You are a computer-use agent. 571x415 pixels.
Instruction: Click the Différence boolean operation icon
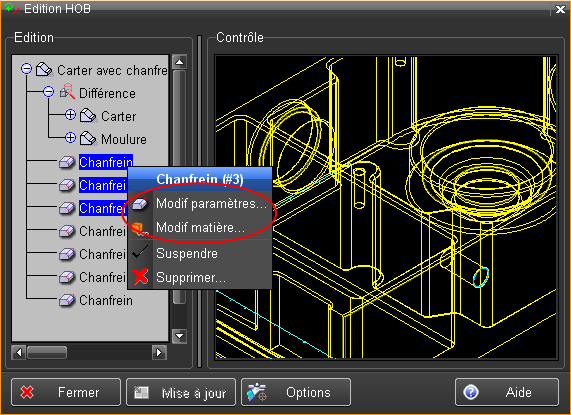coord(67,91)
